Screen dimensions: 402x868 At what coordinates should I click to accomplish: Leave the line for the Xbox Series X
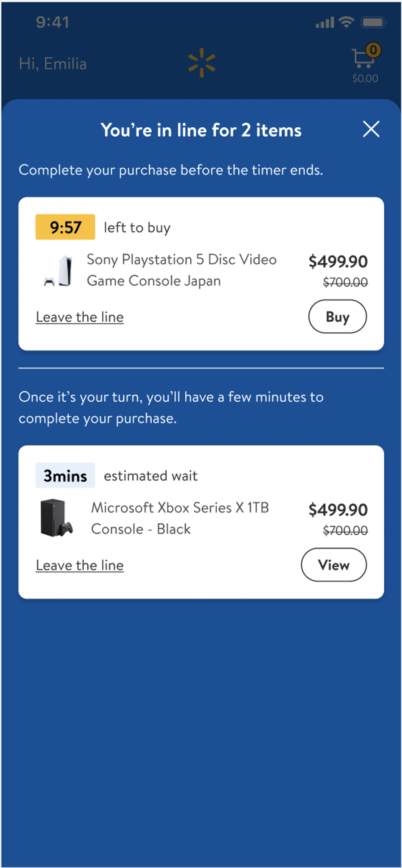pyautogui.click(x=79, y=565)
